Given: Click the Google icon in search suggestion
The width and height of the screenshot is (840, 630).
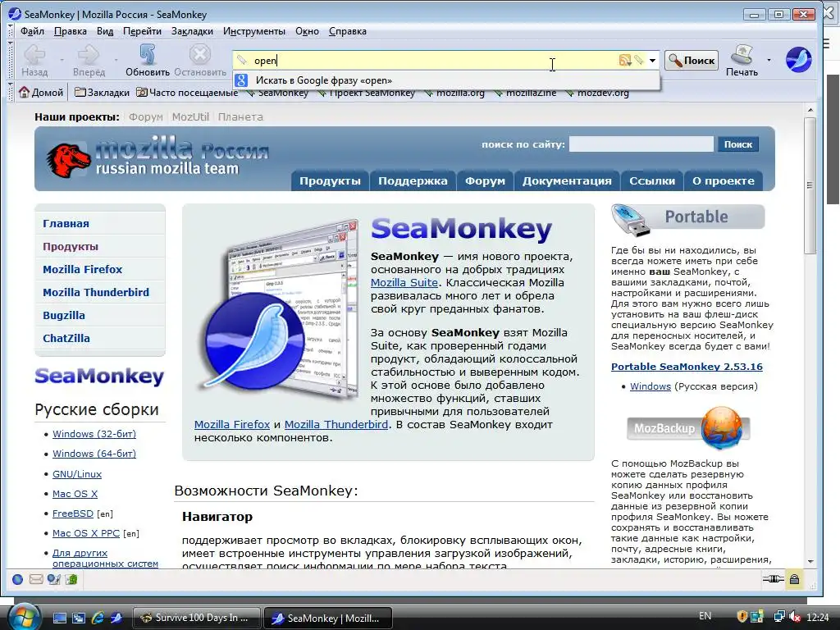Looking at the screenshot, I should 242,80.
